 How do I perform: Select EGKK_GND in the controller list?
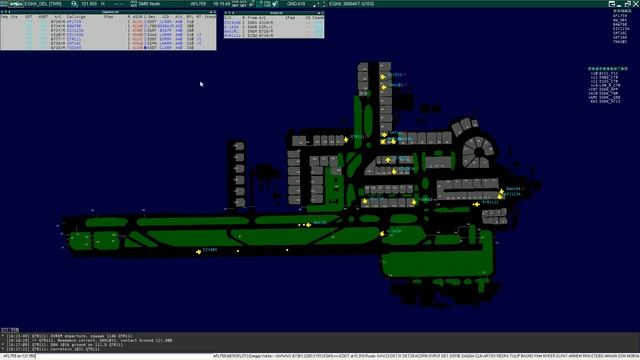pyautogui.click(x=605, y=97)
